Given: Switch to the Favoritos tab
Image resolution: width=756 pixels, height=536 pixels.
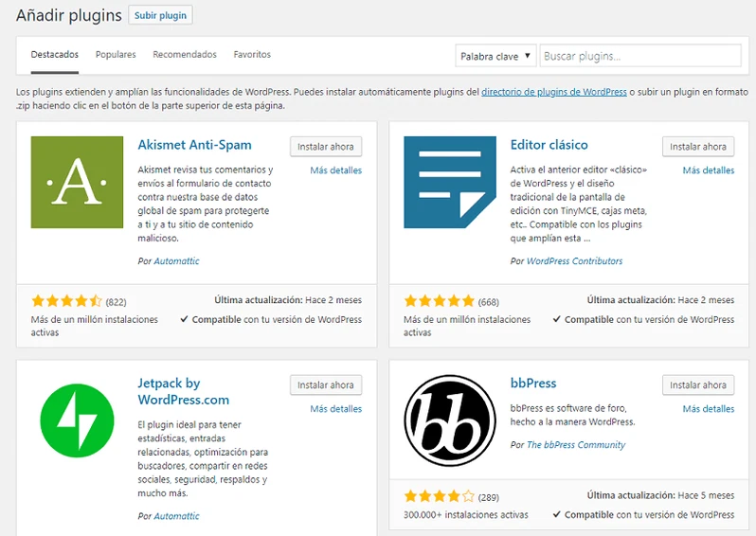Looking at the screenshot, I should point(252,55).
